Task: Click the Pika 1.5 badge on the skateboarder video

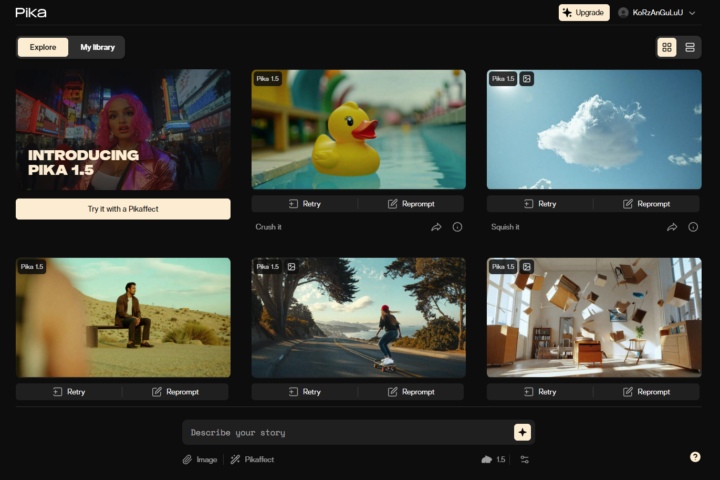Action: tap(268, 266)
